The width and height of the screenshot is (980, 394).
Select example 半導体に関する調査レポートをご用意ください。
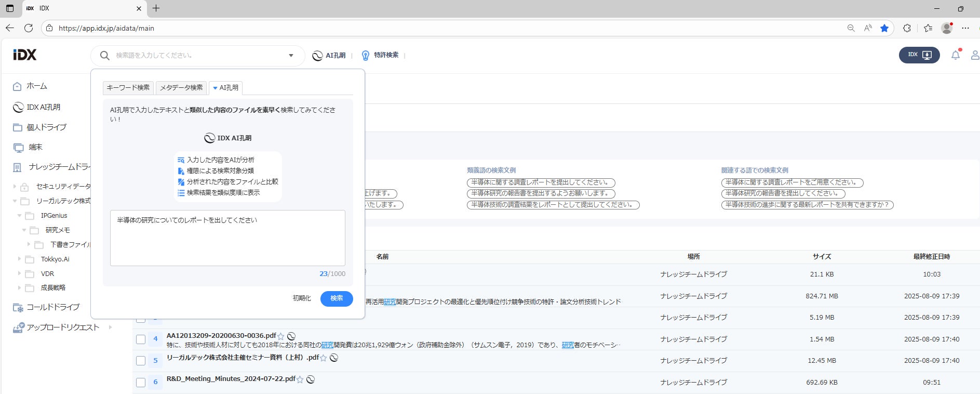[792, 182]
